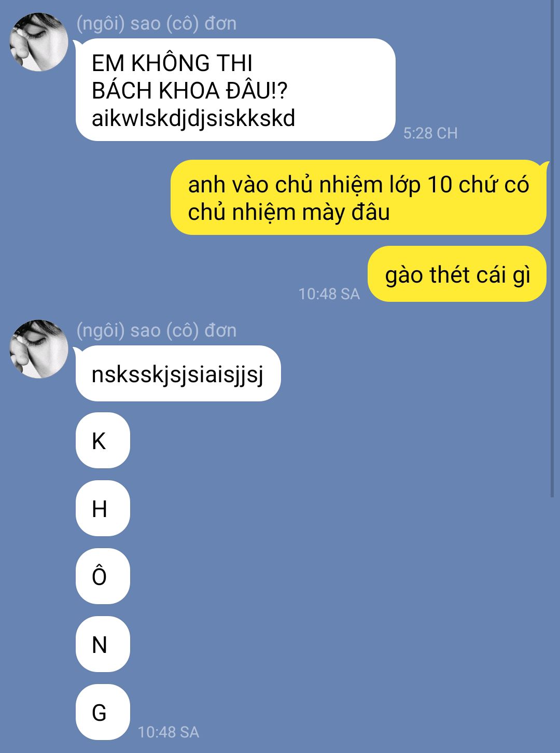
Task: Tap the 'gào thét cái gì' bubble
Action: (x=457, y=274)
